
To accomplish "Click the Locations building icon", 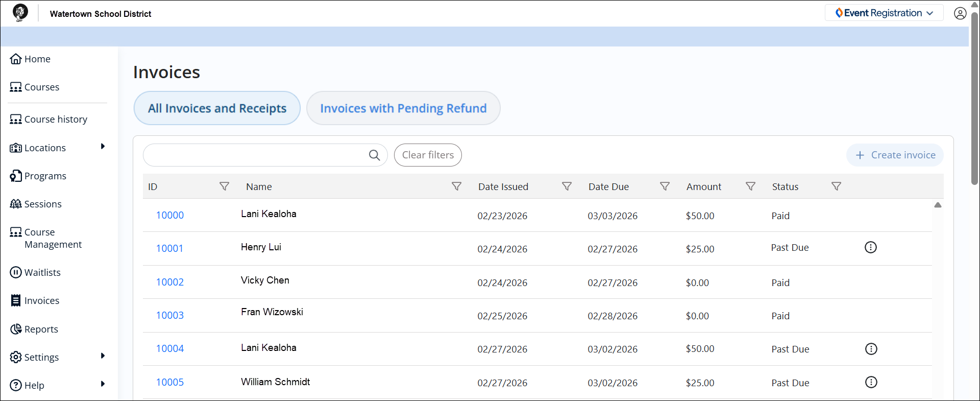I will point(16,148).
